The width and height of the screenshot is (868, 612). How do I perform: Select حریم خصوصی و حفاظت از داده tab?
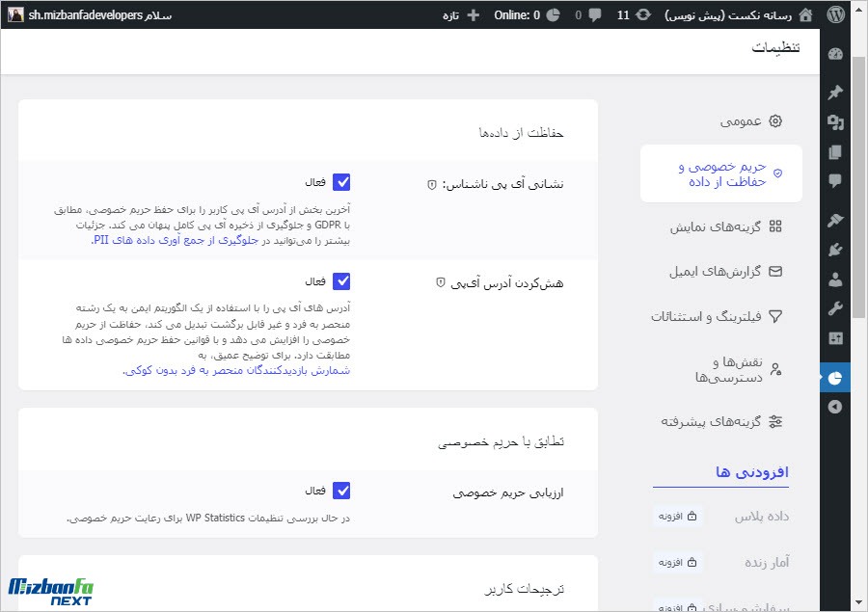pos(720,173)
